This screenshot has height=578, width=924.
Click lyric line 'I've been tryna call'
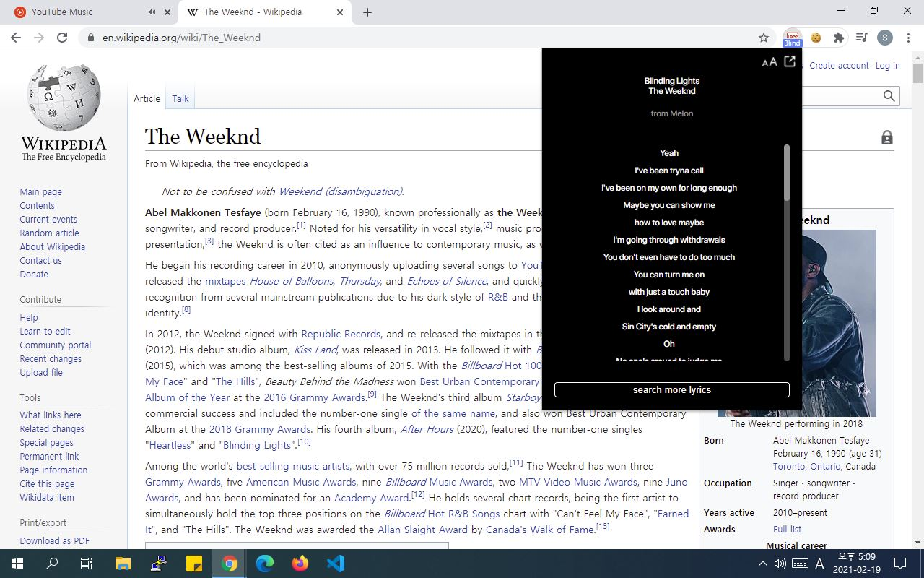click(x=669, y=171)
